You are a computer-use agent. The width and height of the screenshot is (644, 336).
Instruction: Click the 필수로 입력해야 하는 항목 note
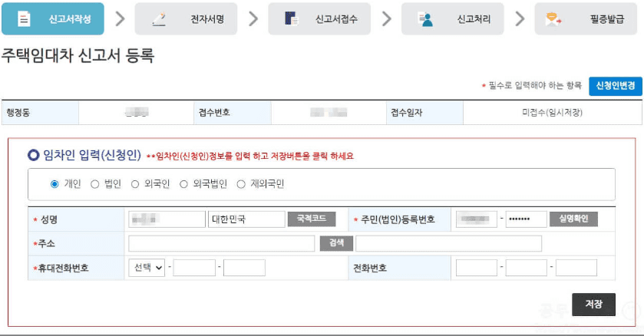point(531,85)
